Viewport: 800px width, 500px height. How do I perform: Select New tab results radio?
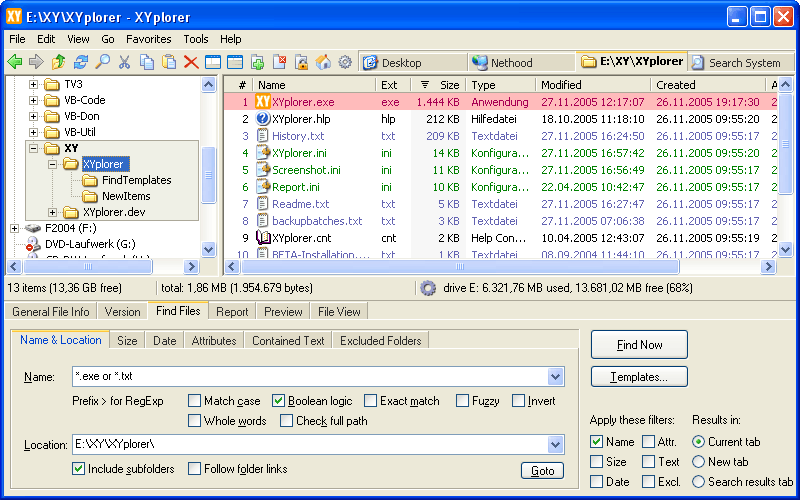(x=698, y=462)
